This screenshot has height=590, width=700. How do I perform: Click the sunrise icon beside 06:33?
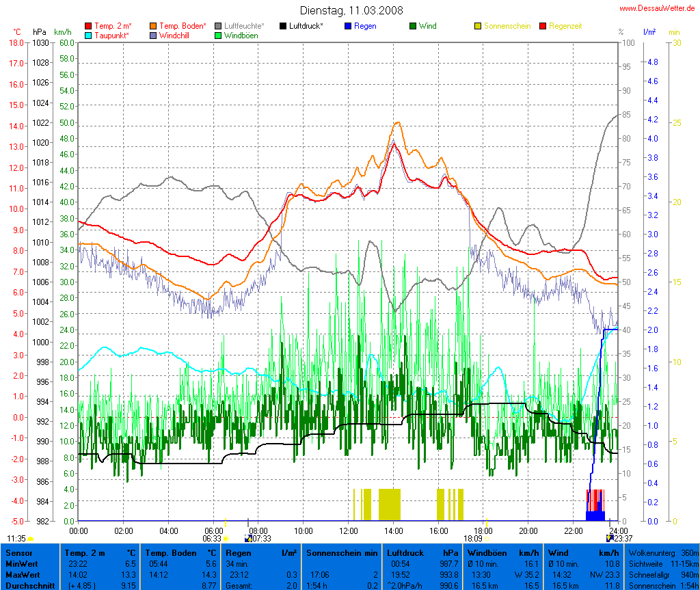(x=226, y=539)
